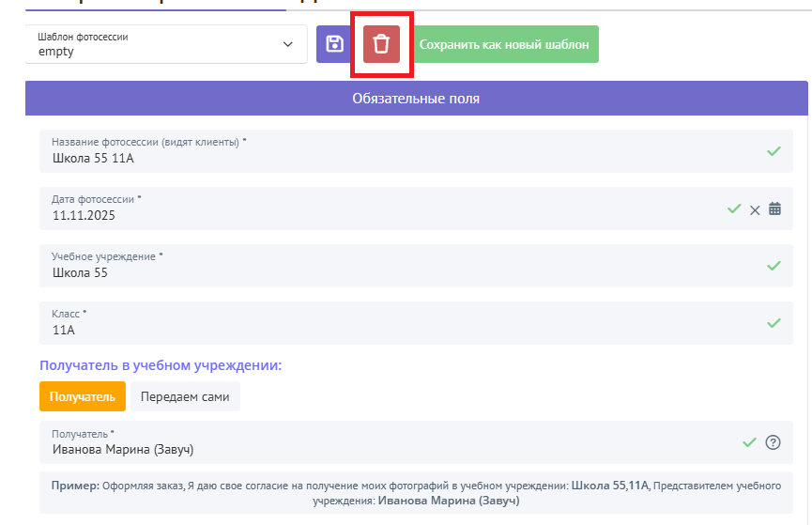Click the question mark help icon
Screen dimensions: 812x525
click(774, 442)
